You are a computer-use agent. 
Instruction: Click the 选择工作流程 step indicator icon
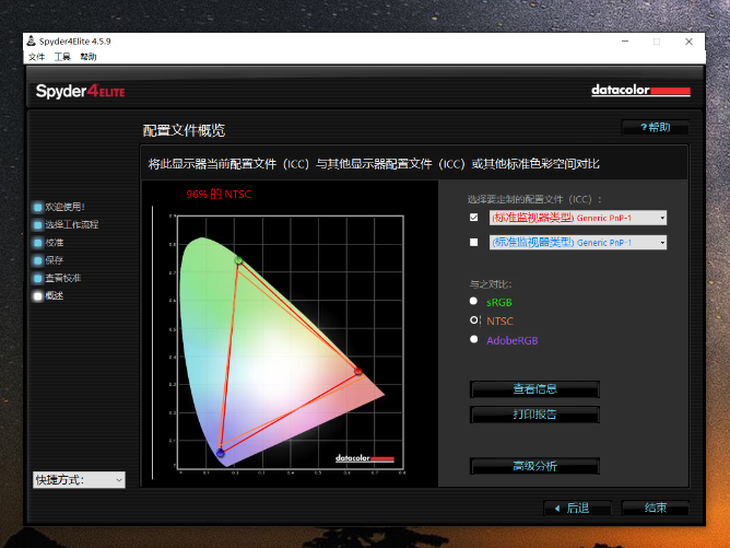pos(38,225)
